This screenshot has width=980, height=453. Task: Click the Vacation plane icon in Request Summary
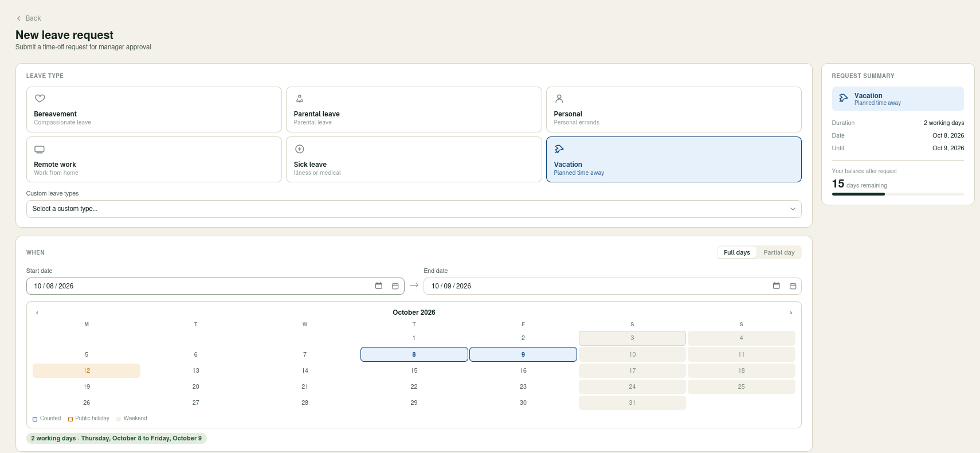(844, 99)
